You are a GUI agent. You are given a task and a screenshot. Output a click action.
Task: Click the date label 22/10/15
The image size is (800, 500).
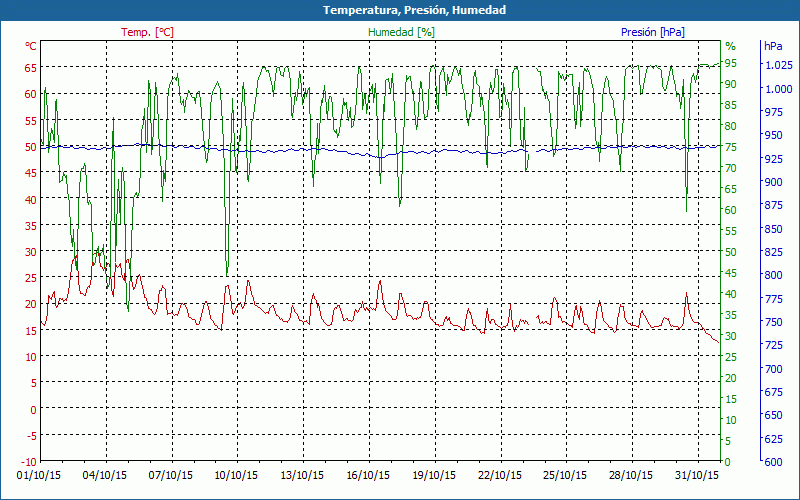pyautogui.click(x=499, y=475)
